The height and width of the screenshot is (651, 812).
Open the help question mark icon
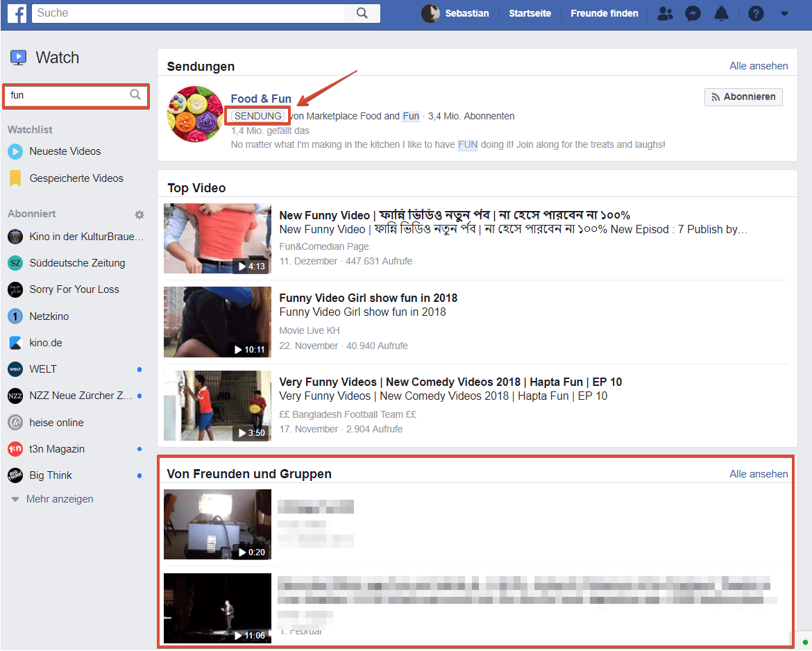click(x=756, y=13)
